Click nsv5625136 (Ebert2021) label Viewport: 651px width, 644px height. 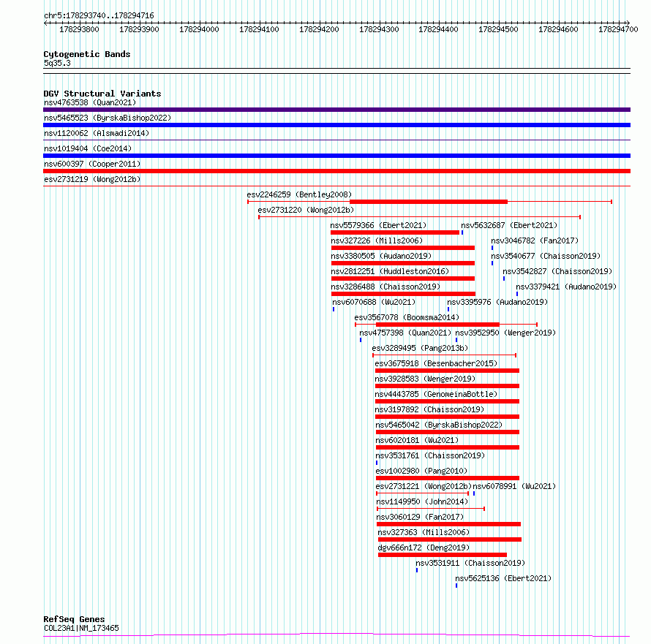click(503, 578)
